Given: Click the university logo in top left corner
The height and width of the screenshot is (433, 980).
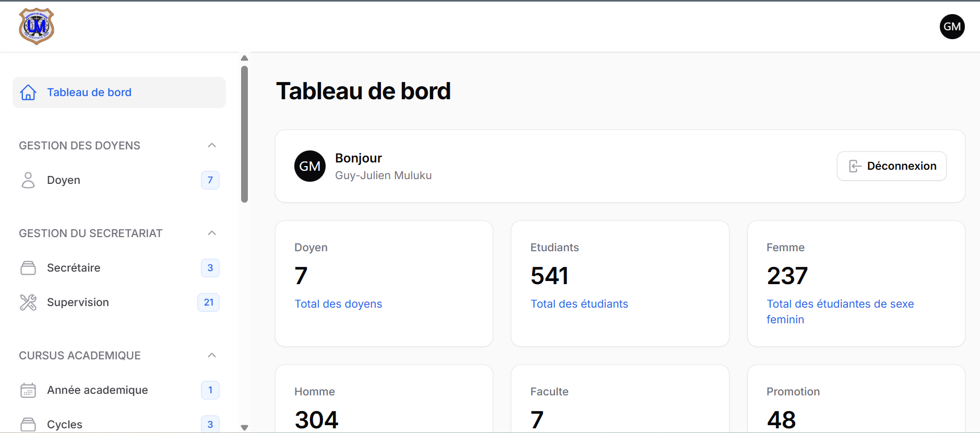Looking at the screenshot, I should tap(36, 26).
